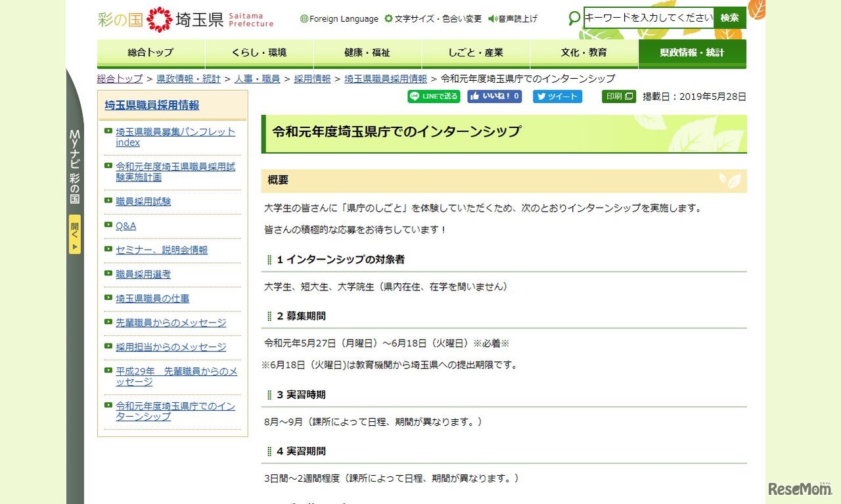Click the 印刷 print button

pyautogui.click(x=618, y=97)
